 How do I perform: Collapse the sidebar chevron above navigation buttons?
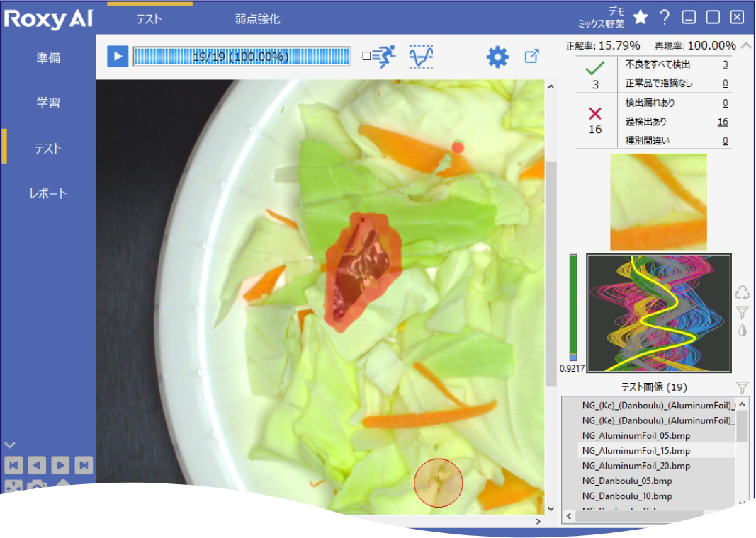click(10, 445)
